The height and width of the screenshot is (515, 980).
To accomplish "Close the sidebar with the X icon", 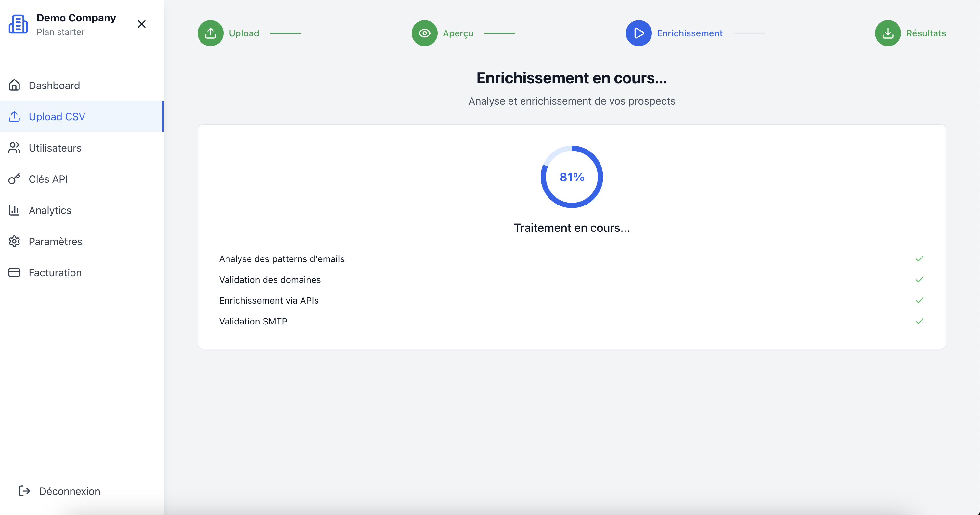I will (142, 24).
